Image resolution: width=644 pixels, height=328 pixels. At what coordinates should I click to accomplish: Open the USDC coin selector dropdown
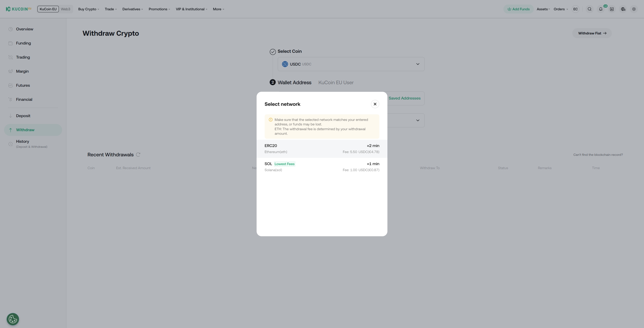tap(351, 64)
